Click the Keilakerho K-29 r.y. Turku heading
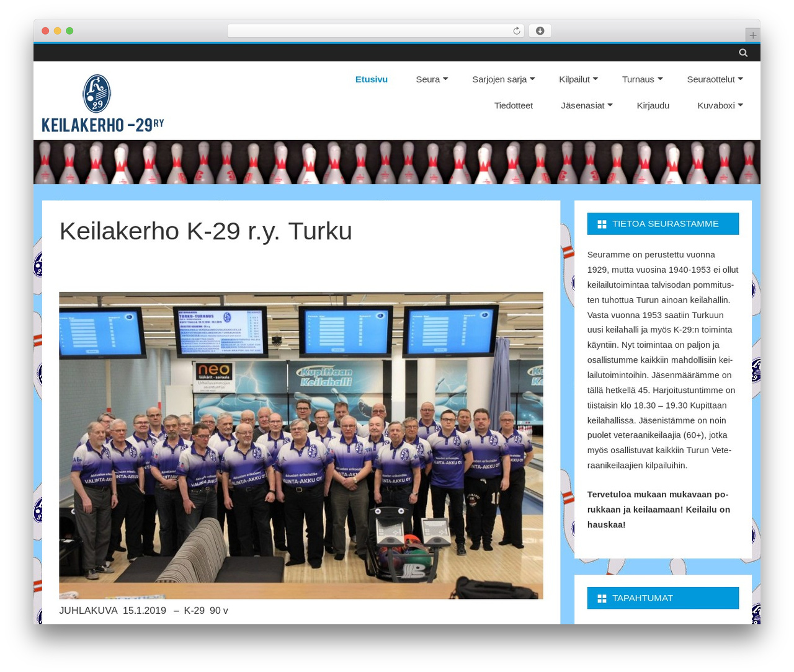This screenshot has width=794, height=672. [206, 231]
